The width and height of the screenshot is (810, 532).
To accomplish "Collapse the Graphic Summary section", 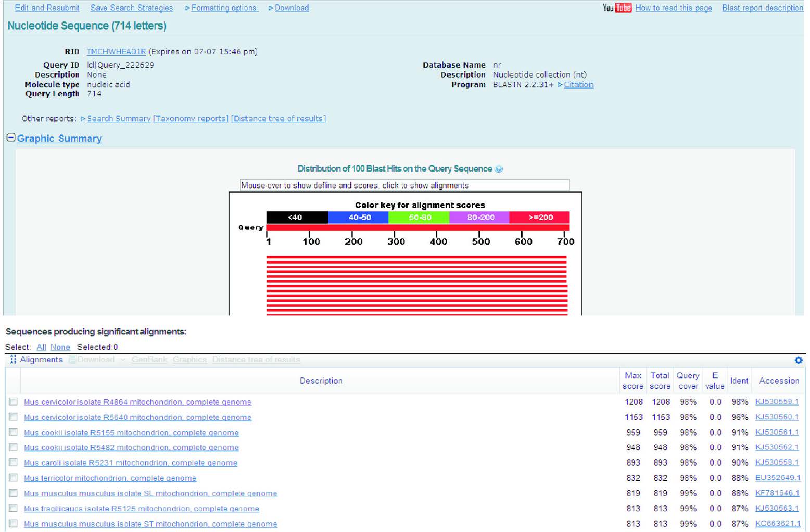I will [x=11, y=138].
